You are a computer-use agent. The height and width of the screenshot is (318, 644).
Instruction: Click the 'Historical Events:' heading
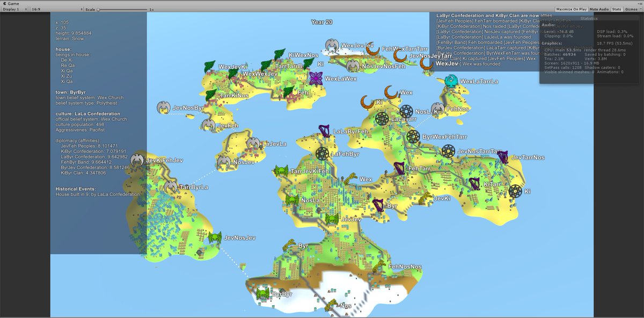tap(76, 189)
